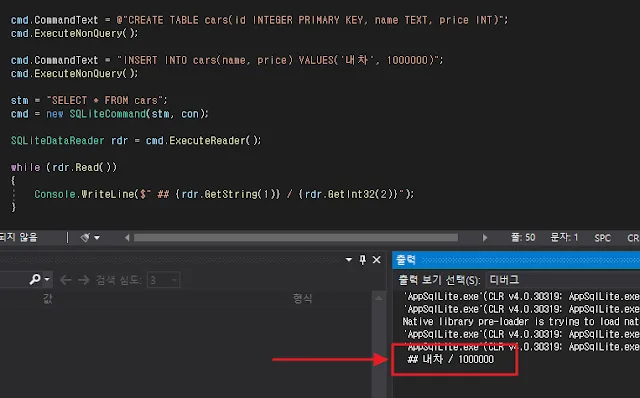
Task: Click the '## 내차 / 1000000' output line
Action: (451, 359)
